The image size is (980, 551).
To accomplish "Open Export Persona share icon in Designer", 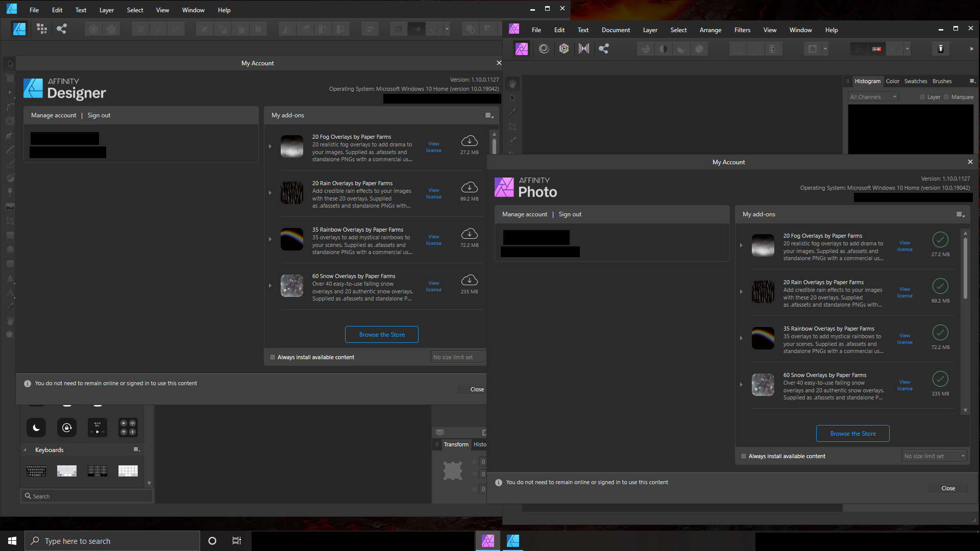I will click(62, 29).
